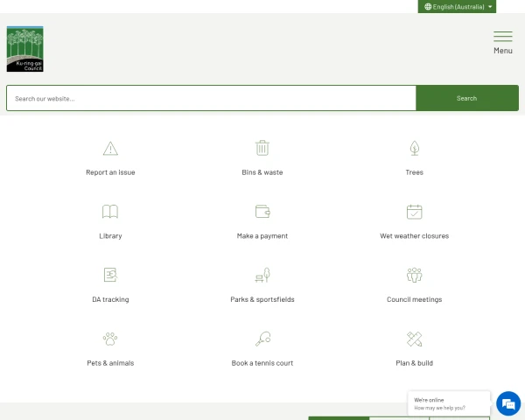Viewport: 525px width, 420px height.
Task: Click the Report an issue warning triangle icon
Action: [110, 149]
